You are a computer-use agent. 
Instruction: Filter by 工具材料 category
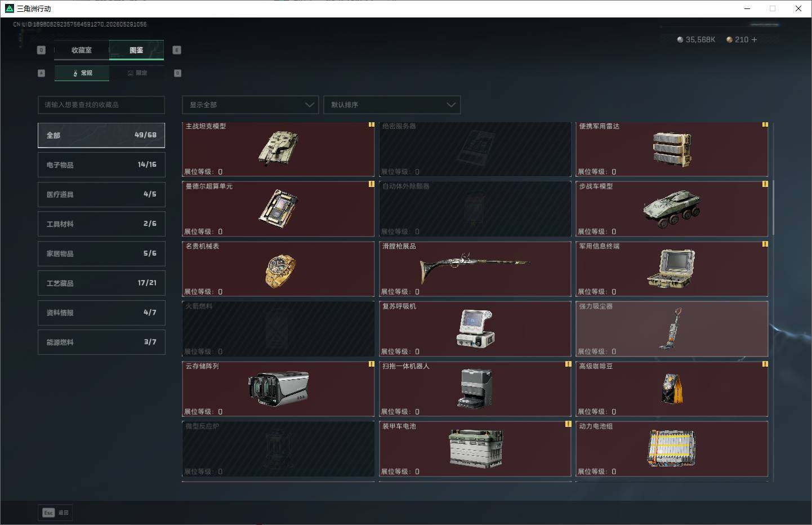pos(101,224)
